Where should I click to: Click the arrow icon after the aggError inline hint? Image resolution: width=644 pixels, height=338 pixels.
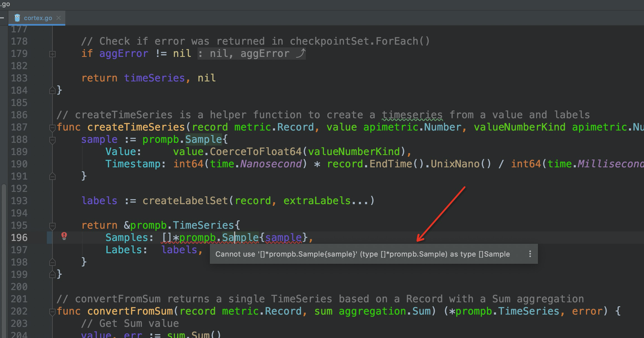pos(301,53)
